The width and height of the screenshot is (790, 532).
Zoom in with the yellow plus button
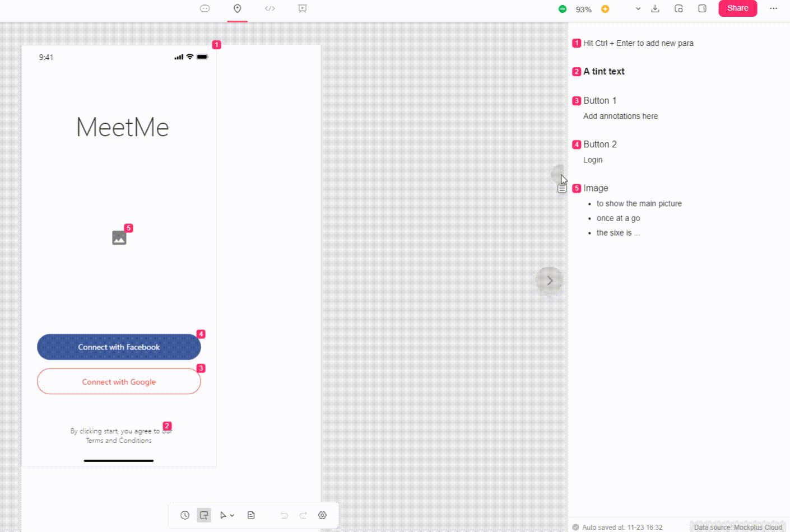[x=605, y=9]
